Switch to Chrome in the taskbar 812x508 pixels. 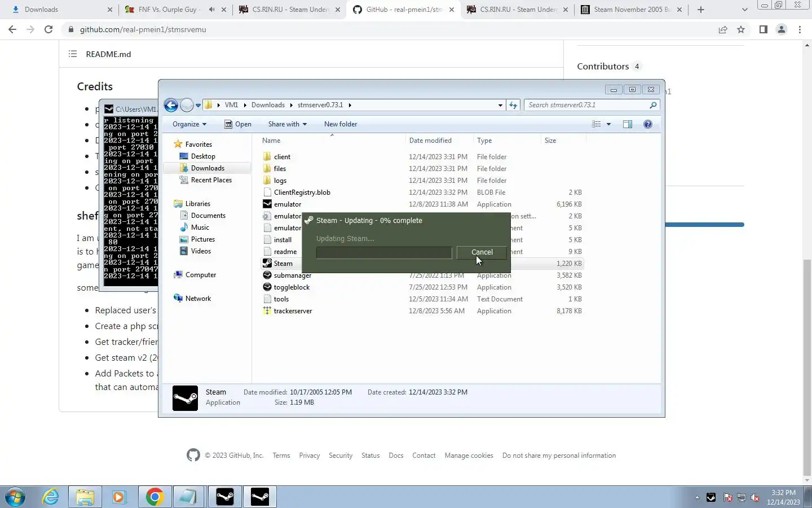click(x=155, y=497)
